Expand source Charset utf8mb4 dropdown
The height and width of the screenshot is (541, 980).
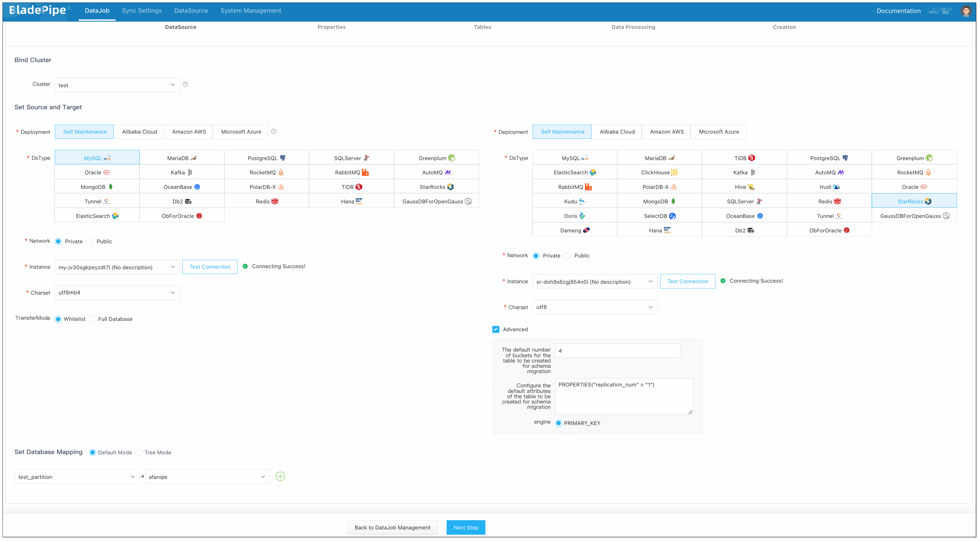(x=117, y=293)
